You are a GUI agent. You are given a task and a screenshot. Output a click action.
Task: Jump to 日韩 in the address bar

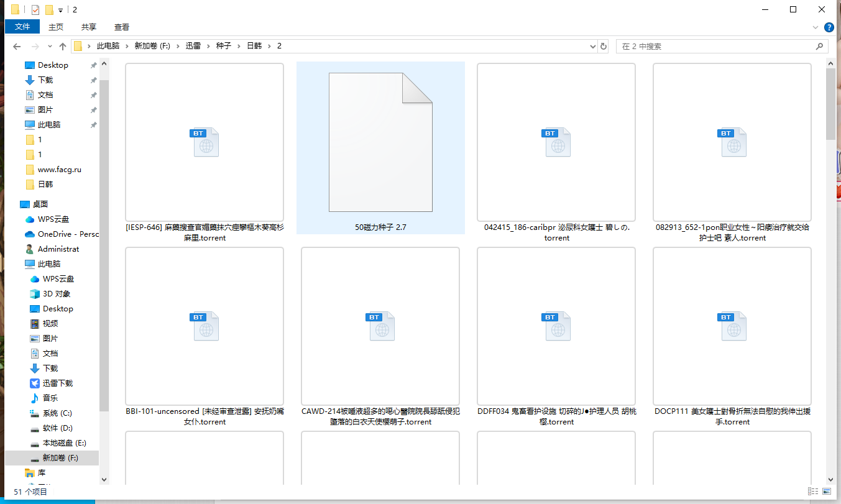[x=254, y=47]
